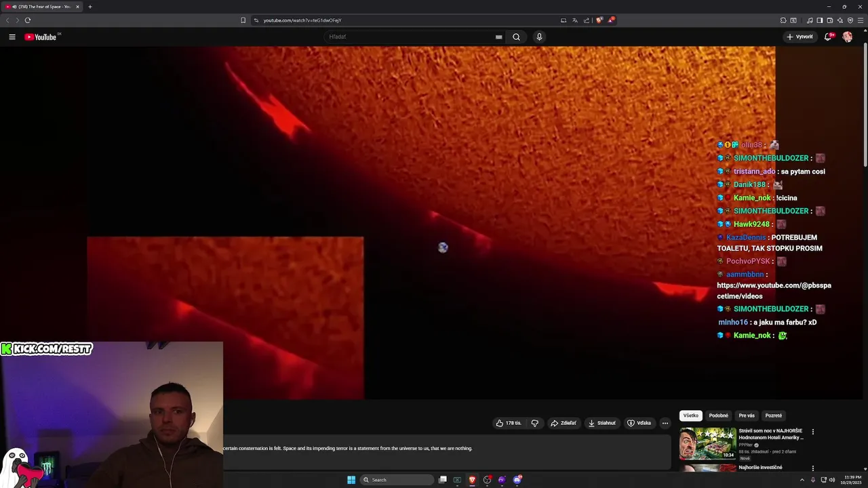The width and height of the screenshot is (868, 488).
Task: Open the on-screen keyboard icon in search box
Action: point(498,37)
